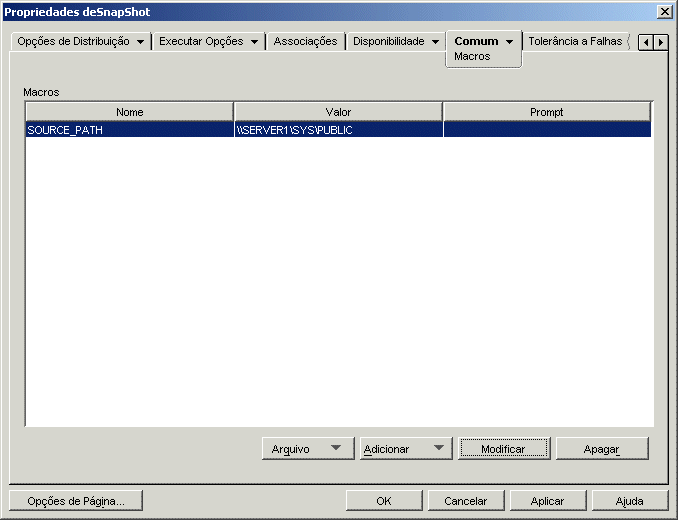The width and height of the screenshot is (678, 520).
Task: Open the Adicionar dropdown arrow
Action: pyautogui.click(x=439, y=448)
